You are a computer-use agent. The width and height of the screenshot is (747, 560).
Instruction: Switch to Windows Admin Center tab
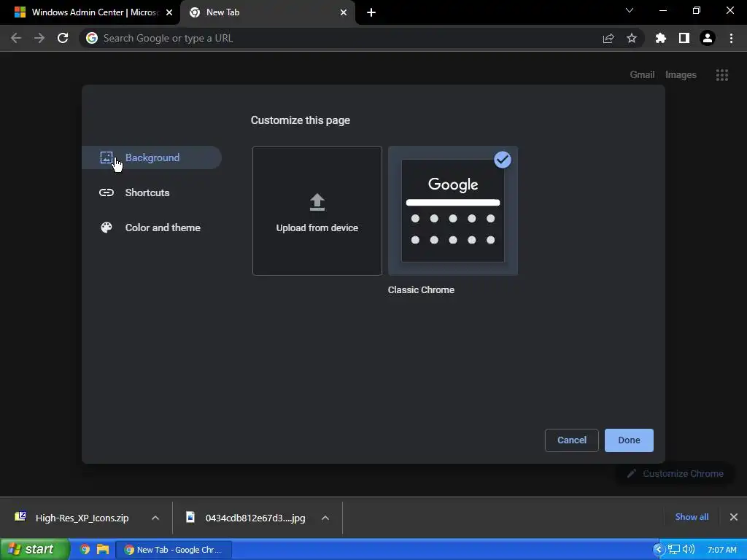tap(90, 12)
